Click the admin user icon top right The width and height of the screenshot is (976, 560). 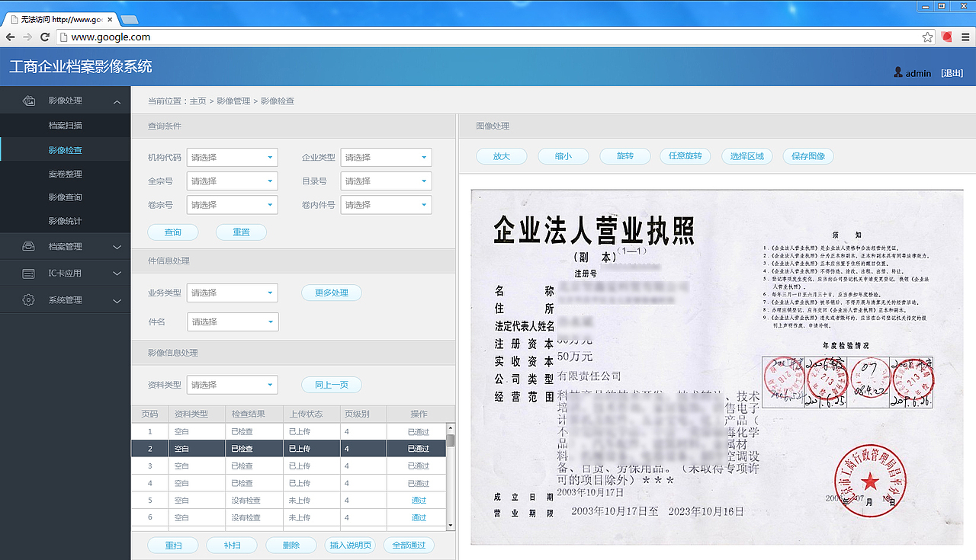[x=898, y=72]
